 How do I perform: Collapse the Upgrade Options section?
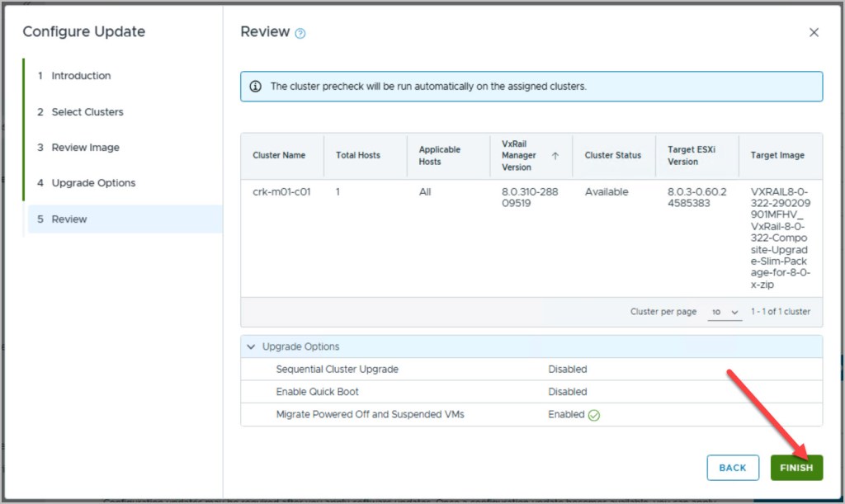251,347
